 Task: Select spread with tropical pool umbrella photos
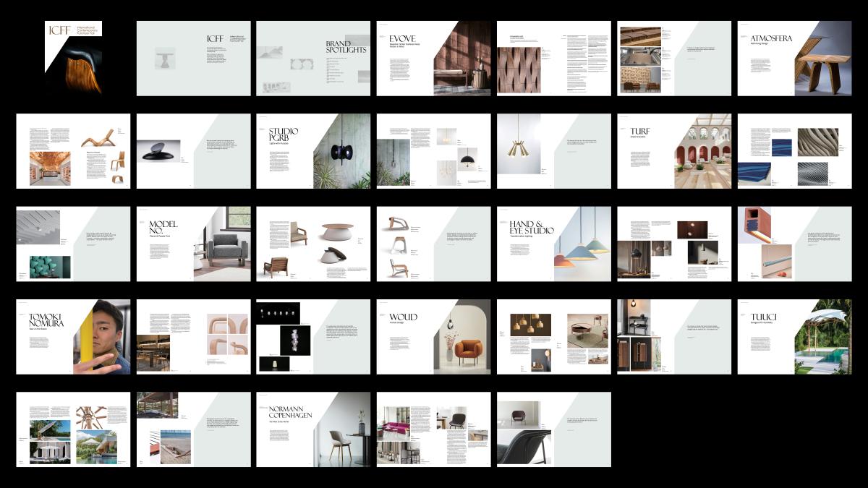tap(73, 429)
